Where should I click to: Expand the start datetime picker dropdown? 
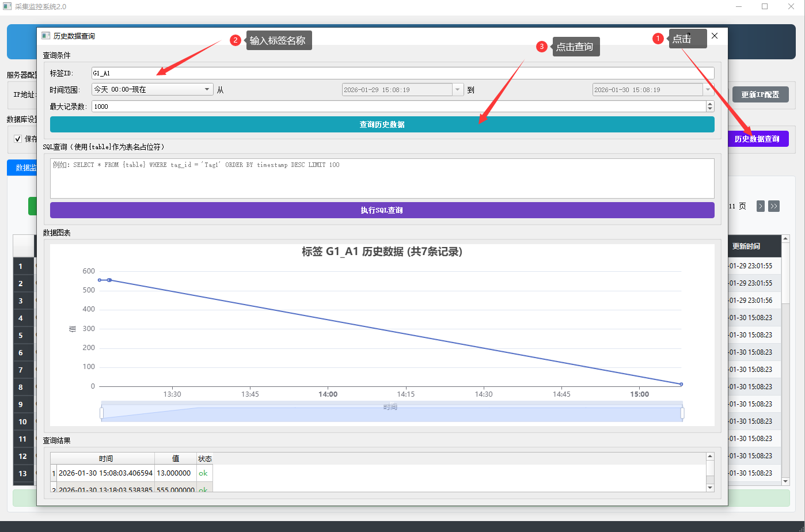point(458,90)
